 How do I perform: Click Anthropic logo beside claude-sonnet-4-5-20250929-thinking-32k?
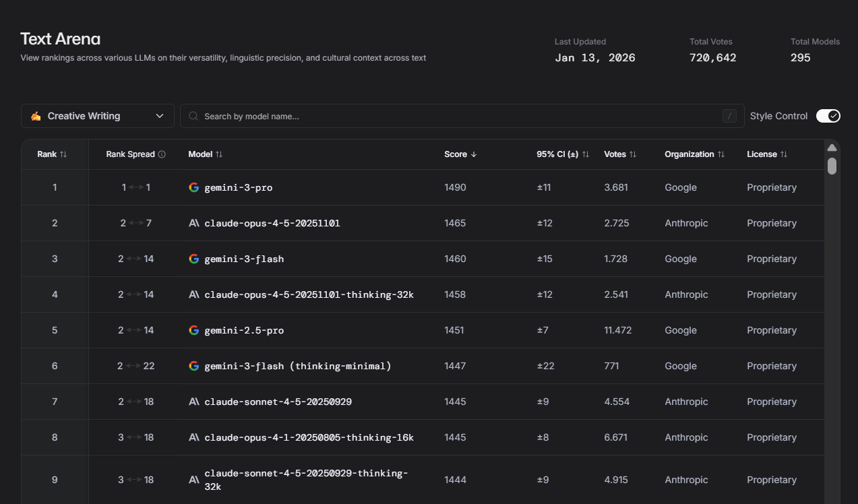pos(194,480)
